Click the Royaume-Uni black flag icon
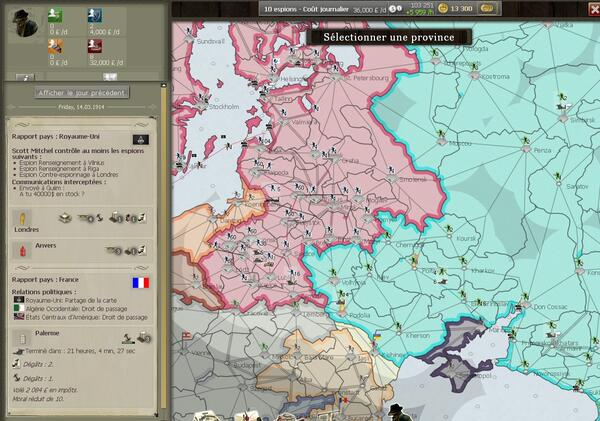The width and height of the screenshot is (600, 421). click(x=141, y=139)
